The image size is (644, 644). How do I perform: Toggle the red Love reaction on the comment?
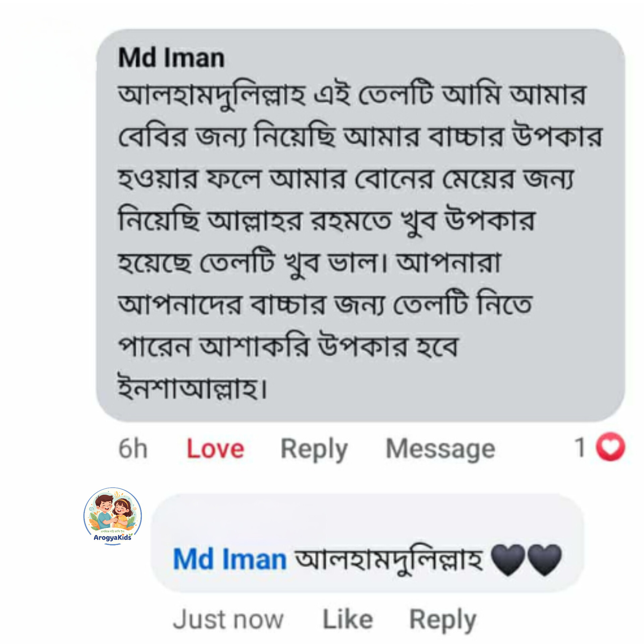pos(215,448)
